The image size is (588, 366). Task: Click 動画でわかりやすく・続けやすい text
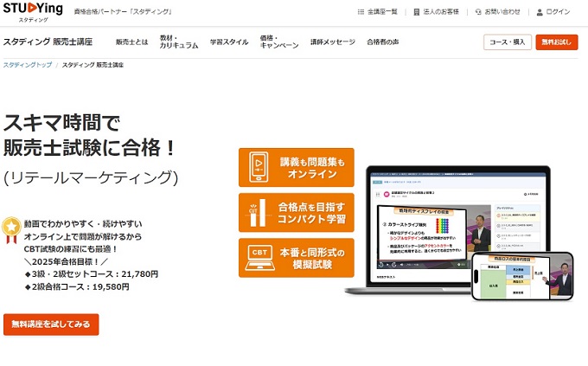pos(83,224)
